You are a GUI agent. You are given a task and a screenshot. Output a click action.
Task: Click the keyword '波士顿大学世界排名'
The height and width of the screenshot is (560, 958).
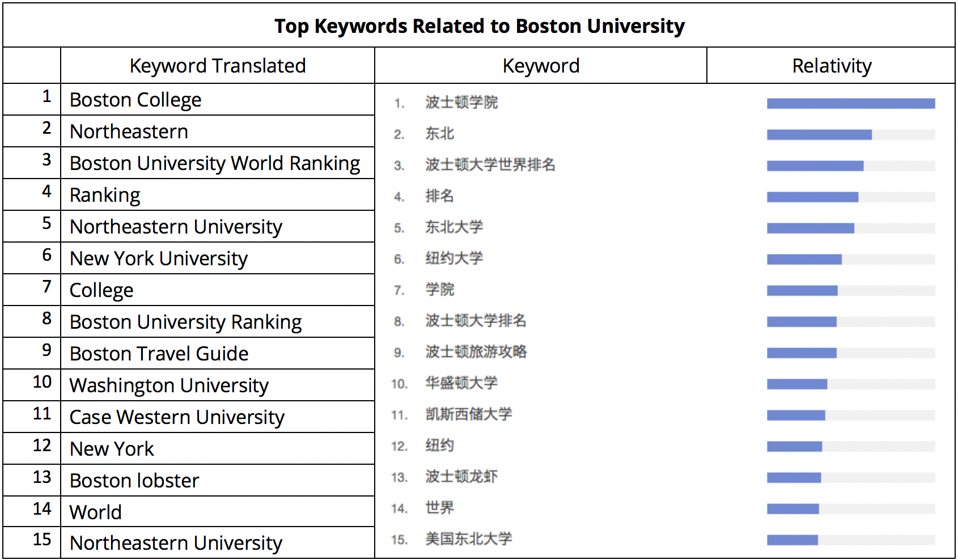click(x=490, y=165)
